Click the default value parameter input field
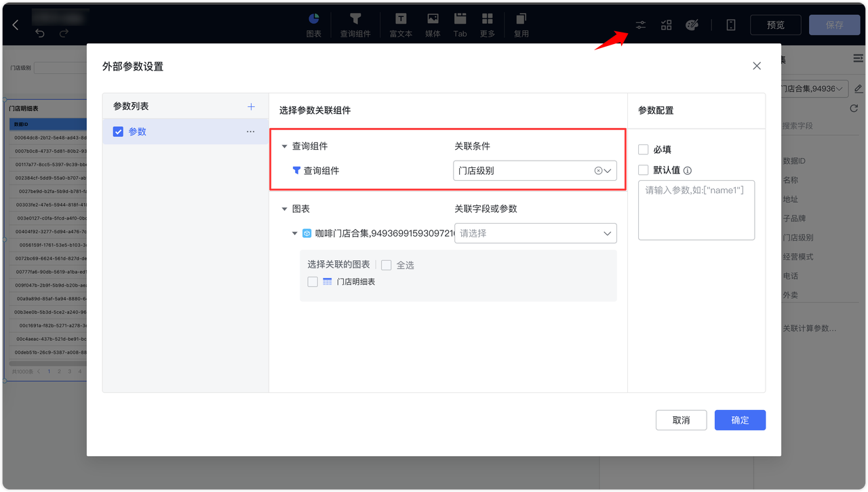868x492 pixels. (x=696, y=210)
